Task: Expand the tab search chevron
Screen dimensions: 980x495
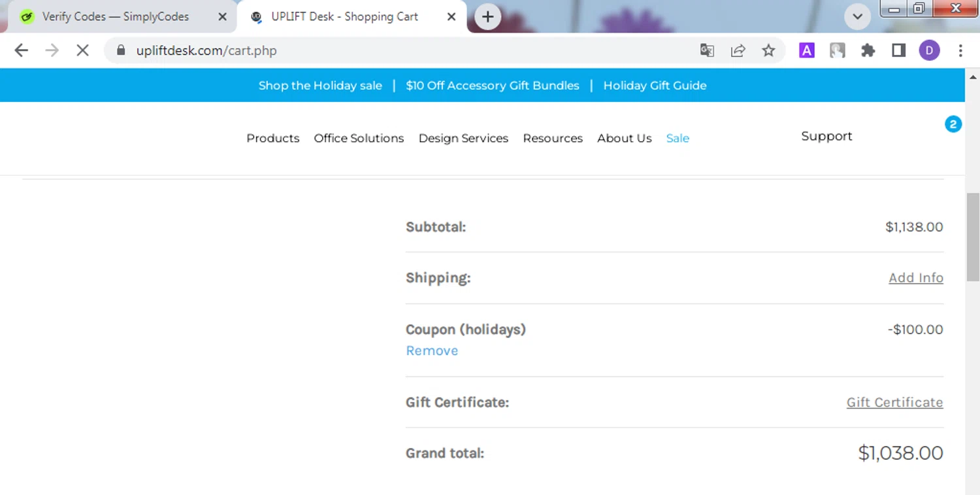Action: pyautogui.click(x=857, y=17)
